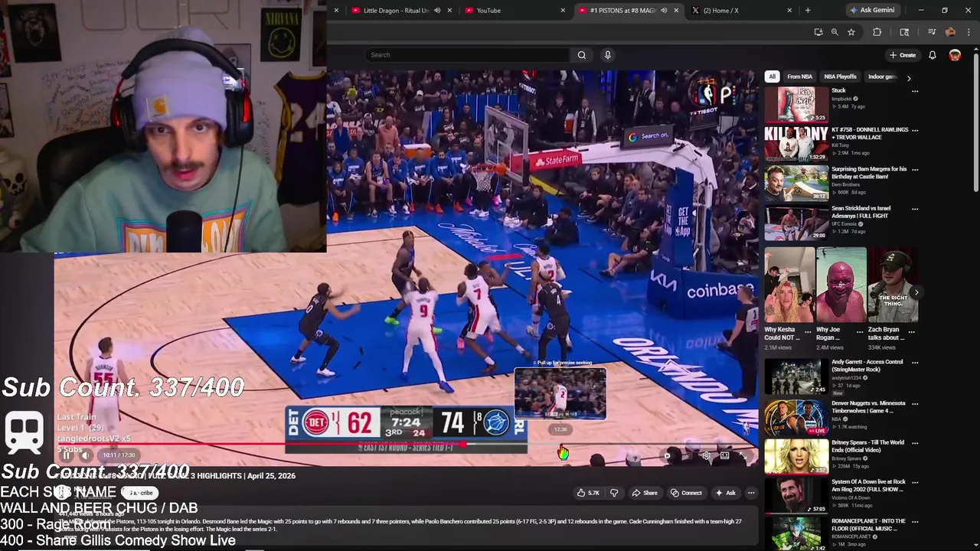Bookmark this page with the star icon
Viewport: 980px width, 551px height.
click(x=851, y=32)
